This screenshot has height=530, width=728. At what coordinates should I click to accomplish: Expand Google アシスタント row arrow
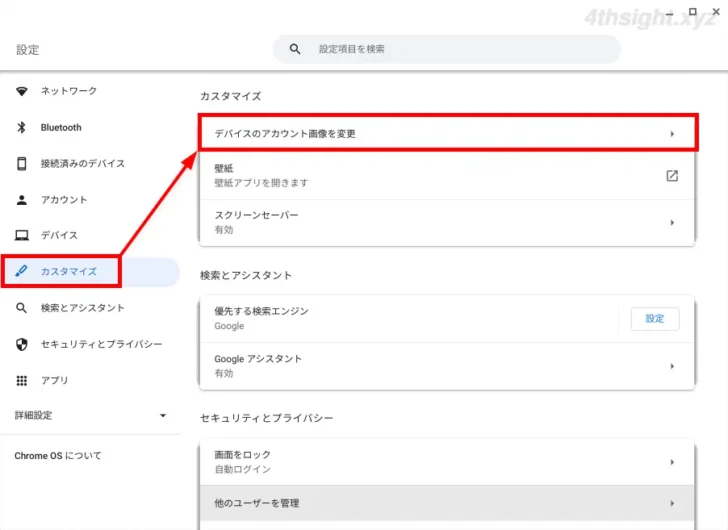pyautogui.click(x=672, y=366)
